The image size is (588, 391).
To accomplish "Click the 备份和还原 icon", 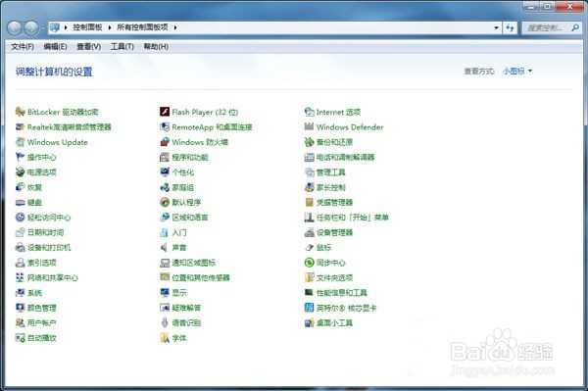I will (x=309, y=142).
